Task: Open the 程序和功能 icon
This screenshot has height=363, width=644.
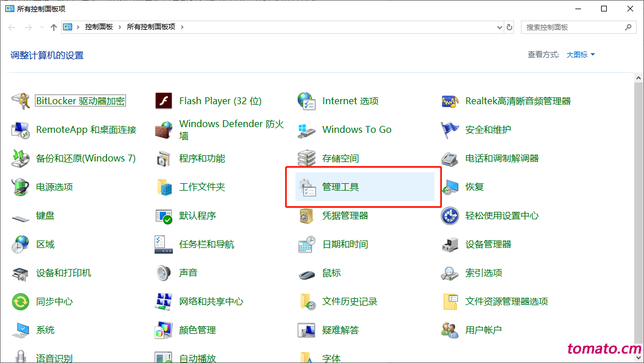Action: pos(164,159)
